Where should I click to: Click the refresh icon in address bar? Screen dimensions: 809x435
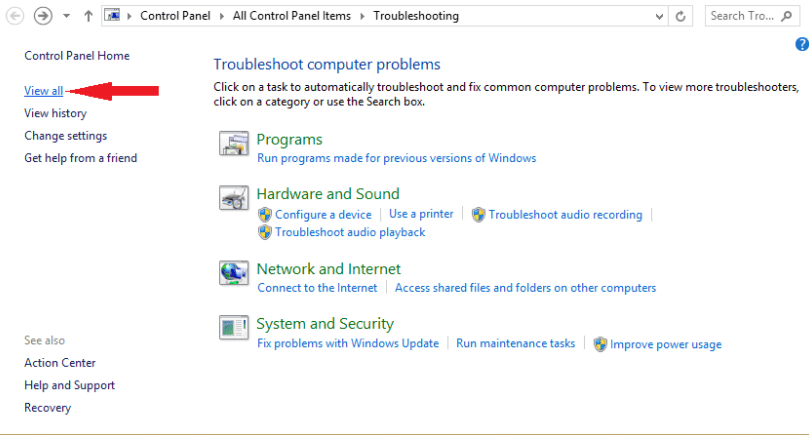click(x=682, y=16)
